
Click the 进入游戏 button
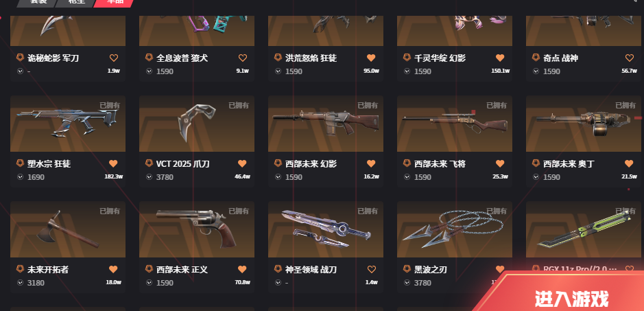(x=571, y=297)
